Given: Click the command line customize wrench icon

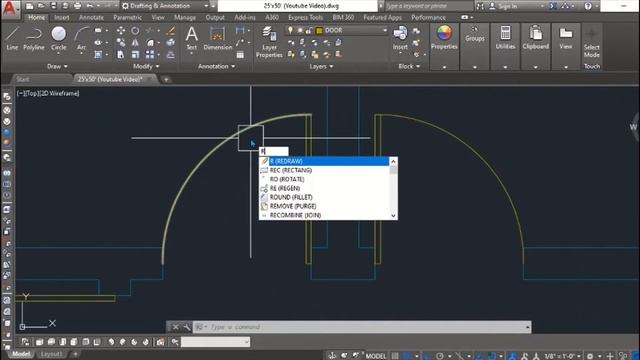Looking at the screenshot, I should coord(187,327).
